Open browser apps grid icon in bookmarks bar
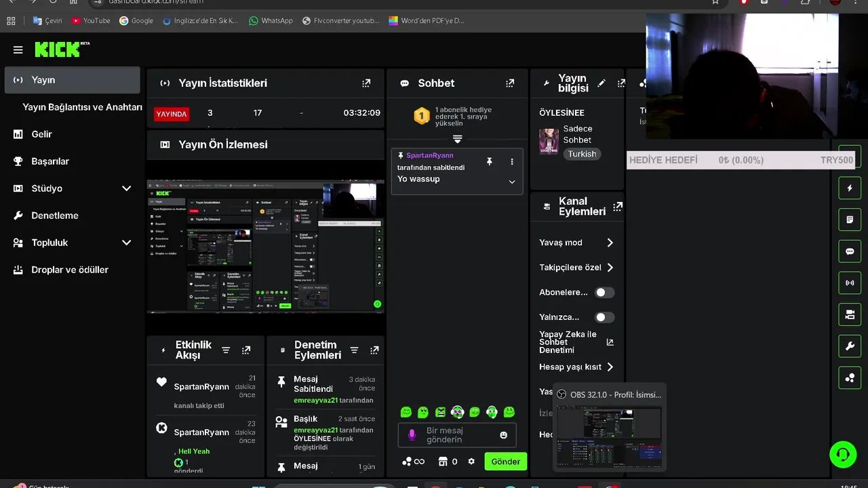868x488 pixels. point(11,21)
